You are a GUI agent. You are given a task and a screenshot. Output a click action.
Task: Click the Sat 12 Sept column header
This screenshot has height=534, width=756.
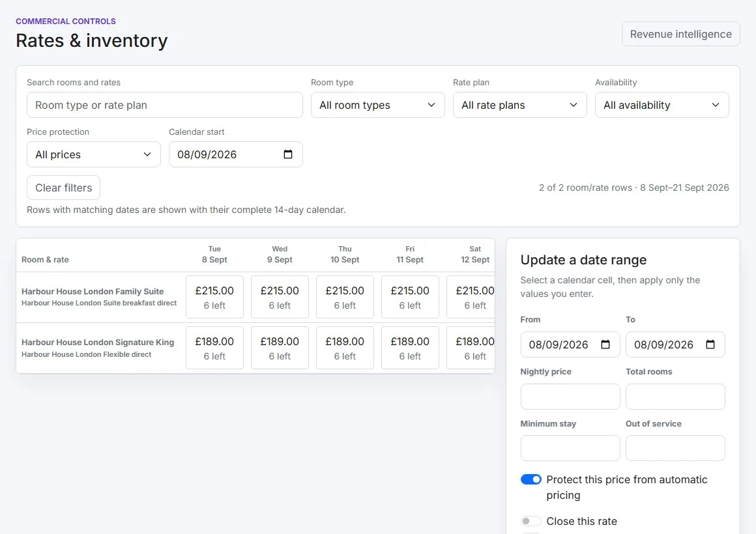point(475,255)
